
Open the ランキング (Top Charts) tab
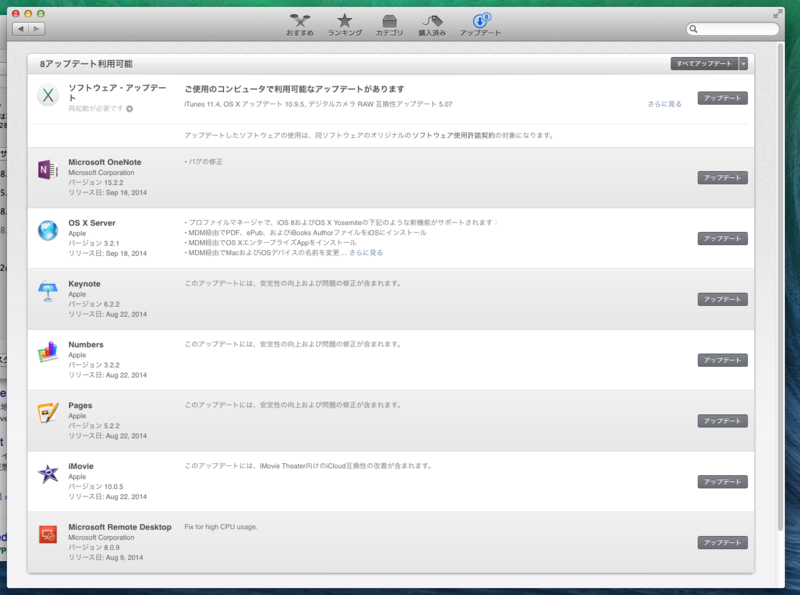[344, 25]
